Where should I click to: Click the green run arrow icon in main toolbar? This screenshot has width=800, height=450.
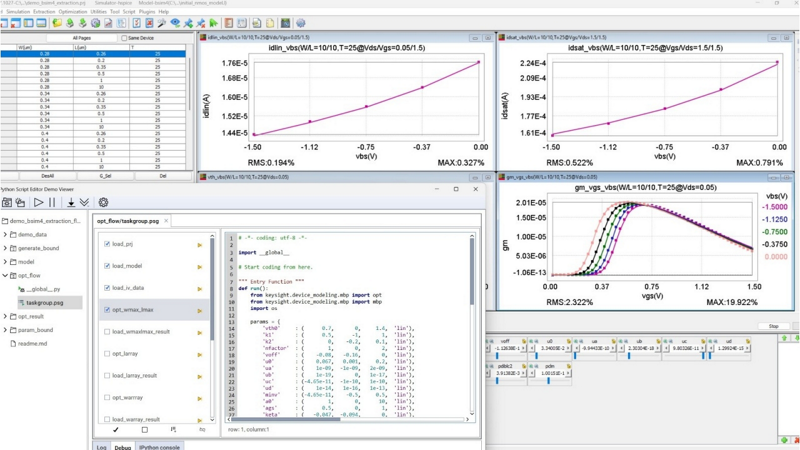pos(213,23)
